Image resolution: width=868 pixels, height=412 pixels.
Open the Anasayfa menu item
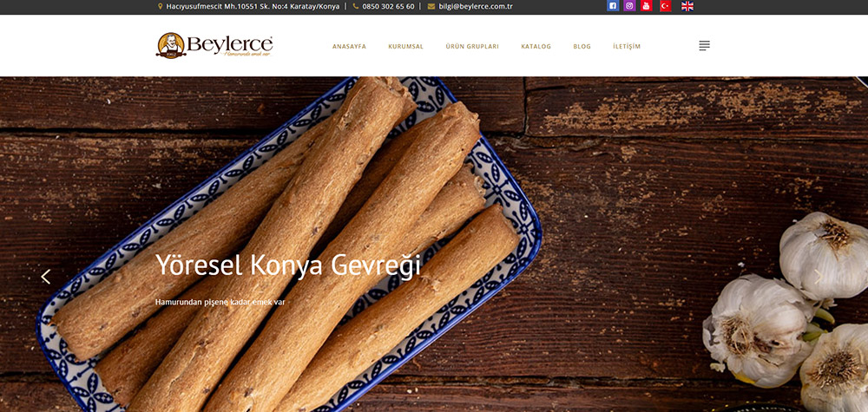[x=349, y=47]
